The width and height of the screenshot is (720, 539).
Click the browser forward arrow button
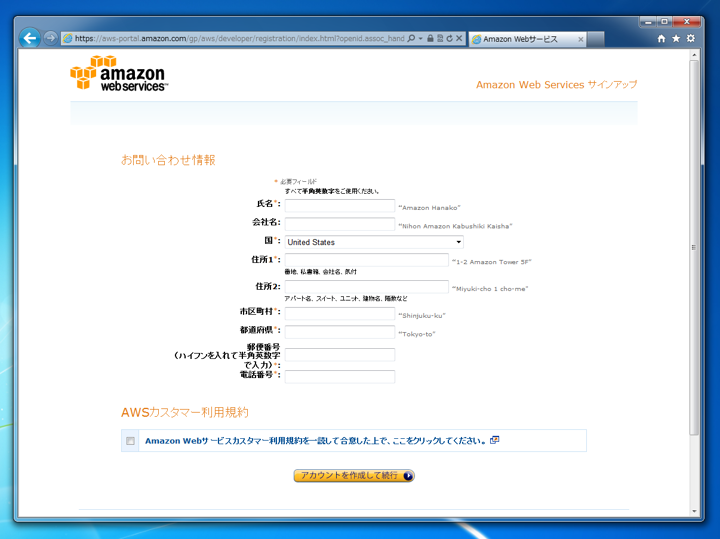coord(51,38)
